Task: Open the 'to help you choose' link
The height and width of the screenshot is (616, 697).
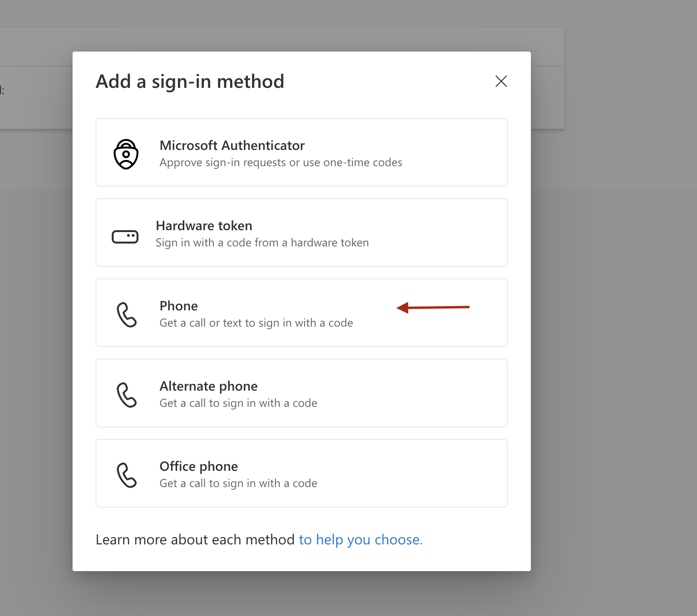Action: coord(360,540)
